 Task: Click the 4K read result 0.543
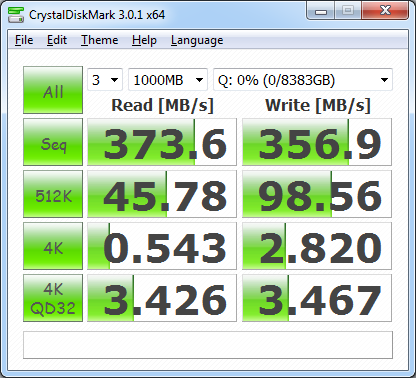click(162, 246)
